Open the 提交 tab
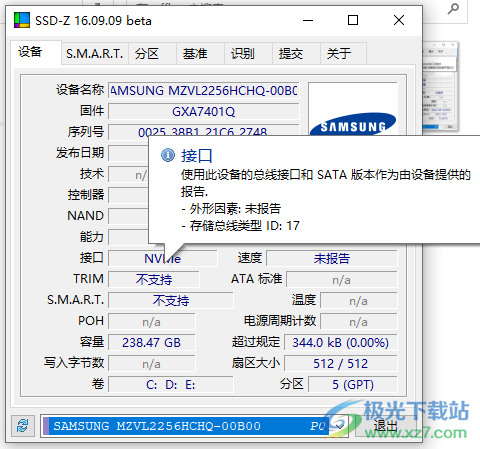This screenshot has width=480, height=449. [x=296, y=53]
